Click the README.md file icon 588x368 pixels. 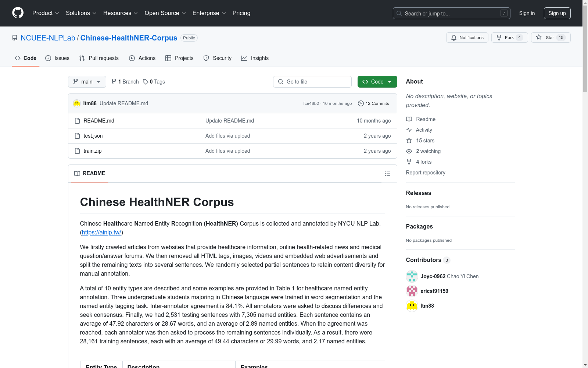(77, 121)
